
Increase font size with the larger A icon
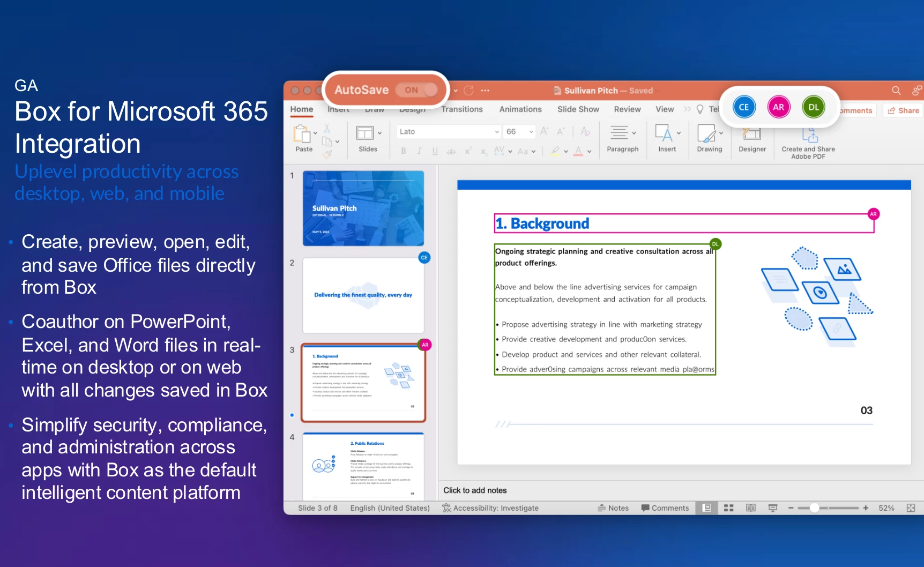[x=545, y=131]
